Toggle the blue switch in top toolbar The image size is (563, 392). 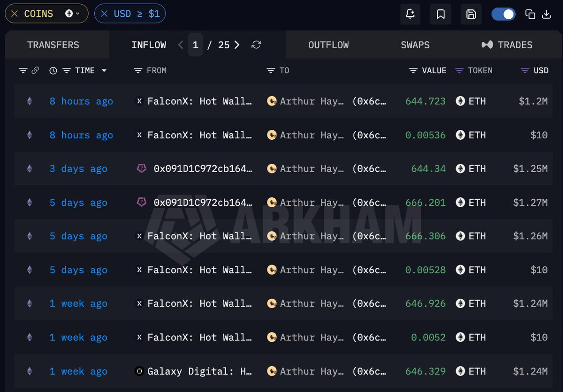(x=503, y=14)
